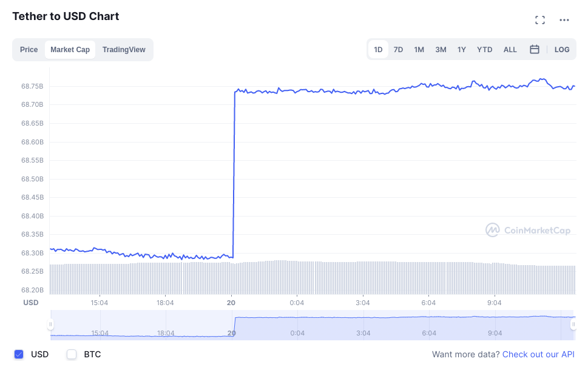Open the "Check out our API" link
588x367 pixels.
click(538, 354)
